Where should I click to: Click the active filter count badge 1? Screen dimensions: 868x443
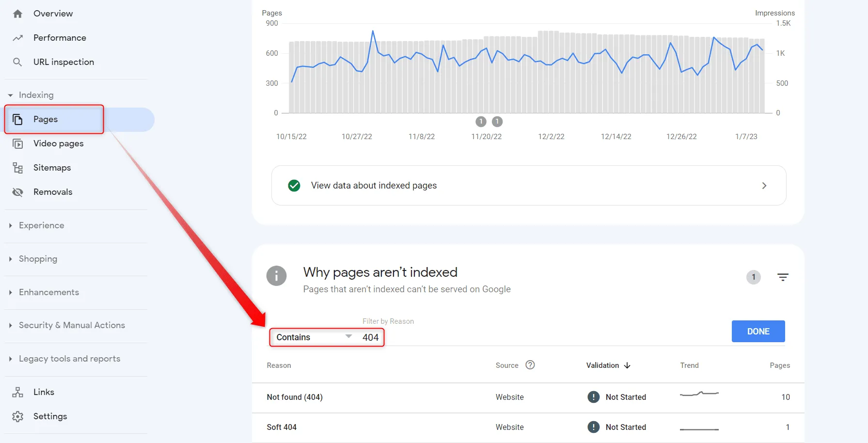[x=753, y=277]
